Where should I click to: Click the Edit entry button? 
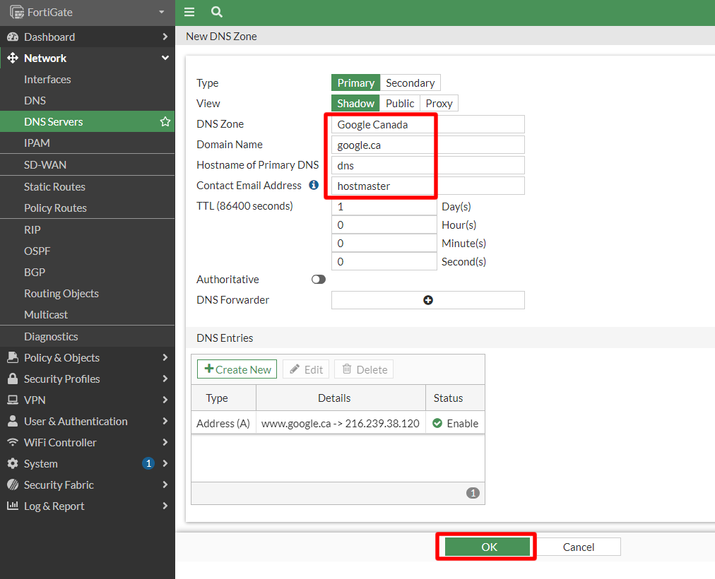pyautogui.click(x=307, y=369)
